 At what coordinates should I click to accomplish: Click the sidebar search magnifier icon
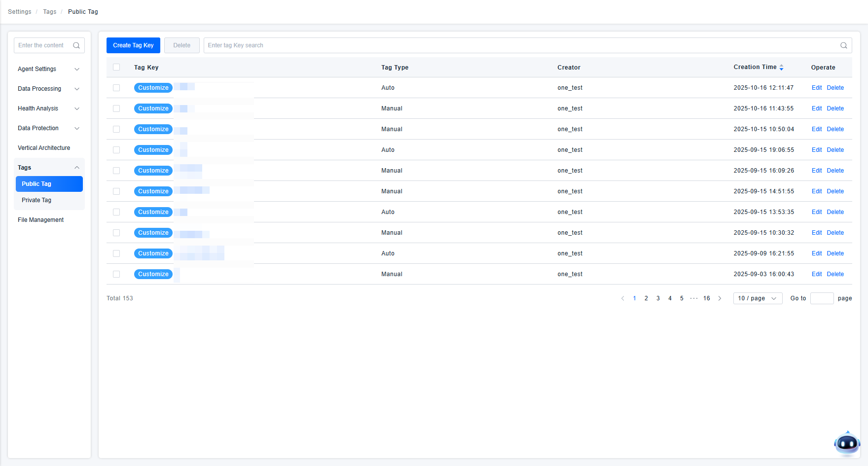tap(76, 45)
